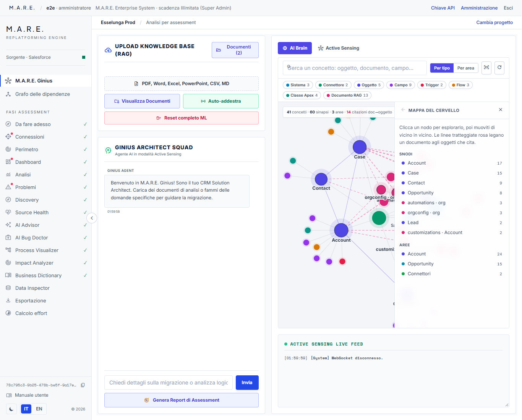The width and height of the screenshot is (522, 420).
Task: Click the large green node in the graph
Action: click(379, 218)
